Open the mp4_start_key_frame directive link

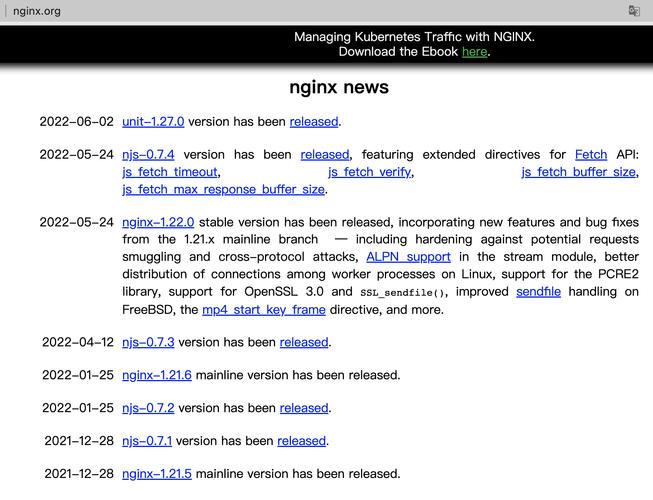[x=264, y=310]
